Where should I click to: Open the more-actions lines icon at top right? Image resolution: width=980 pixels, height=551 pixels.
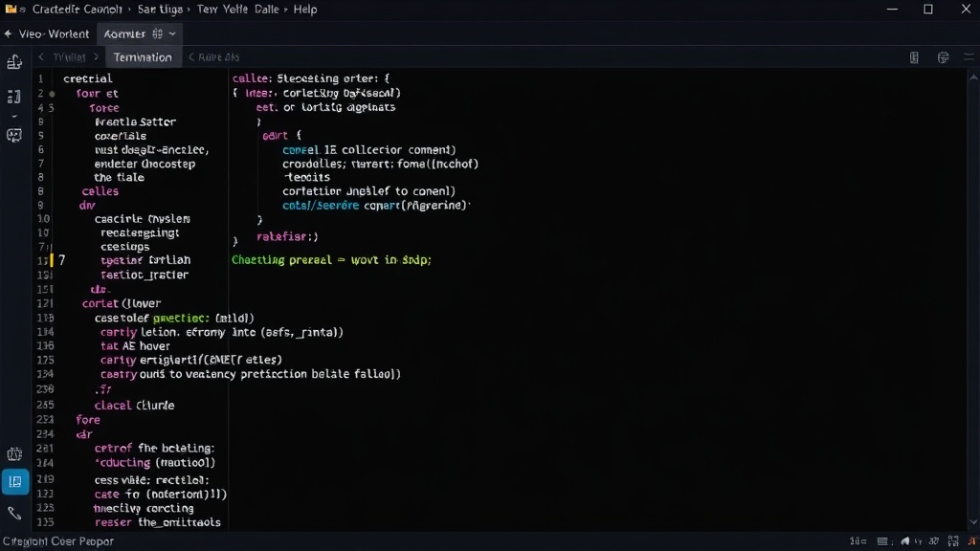point(969,56)
